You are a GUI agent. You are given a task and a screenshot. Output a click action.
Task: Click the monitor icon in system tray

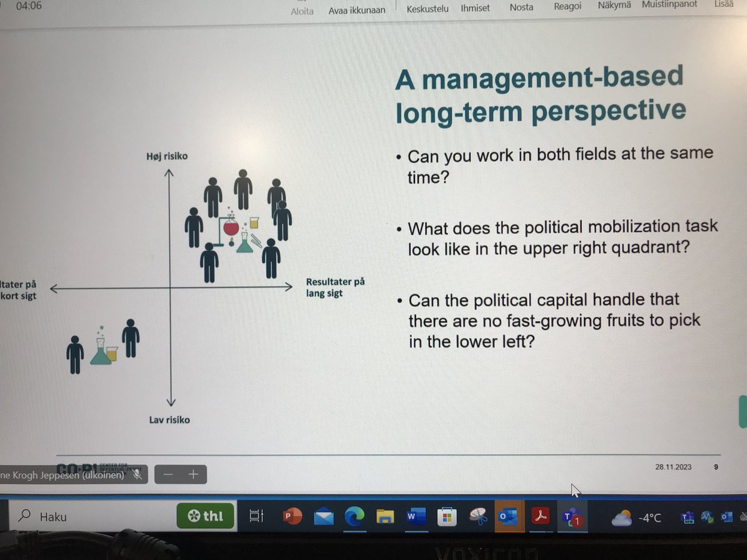pos(707,516)
